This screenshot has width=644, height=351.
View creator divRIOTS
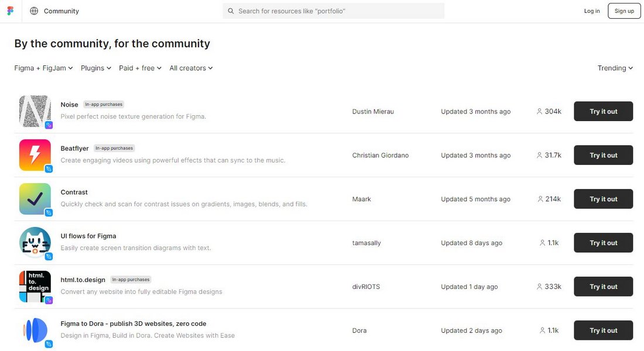pyautogui.click(x=366, y=287)
